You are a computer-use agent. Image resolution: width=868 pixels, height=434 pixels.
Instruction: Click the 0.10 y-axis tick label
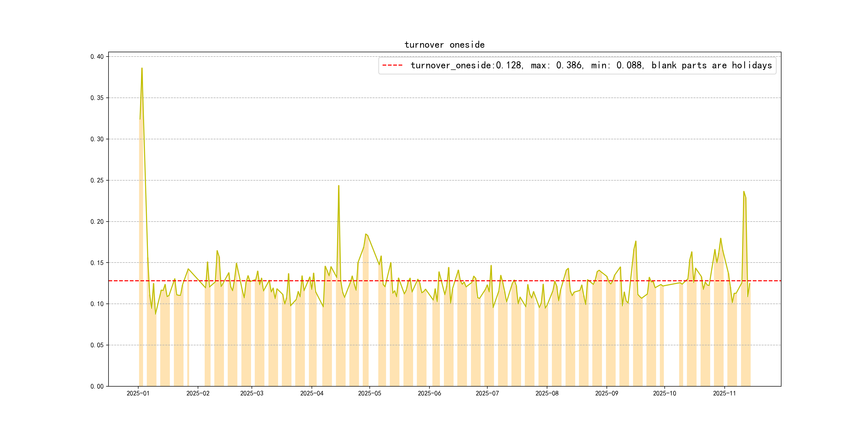(x=97, y=304)
